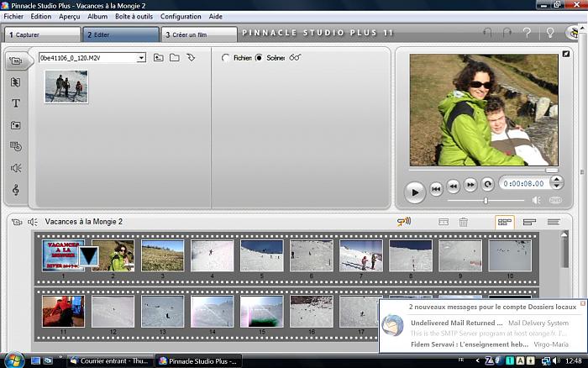588x368 pixels.
Task: Open the Windows Start menu orb
Action: (x=14, y=360)
